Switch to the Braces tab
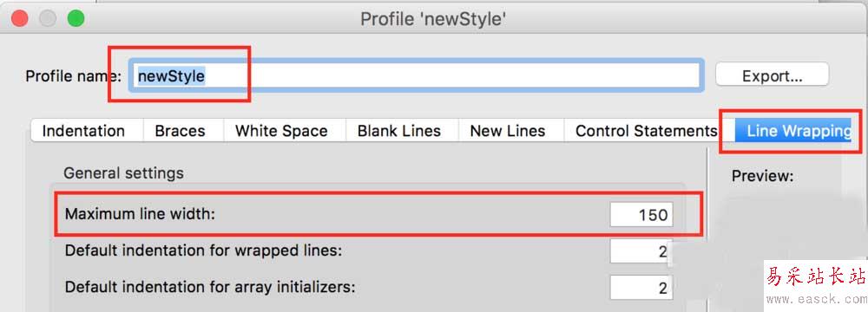This screenshot has width=868, height=312. 181,131
